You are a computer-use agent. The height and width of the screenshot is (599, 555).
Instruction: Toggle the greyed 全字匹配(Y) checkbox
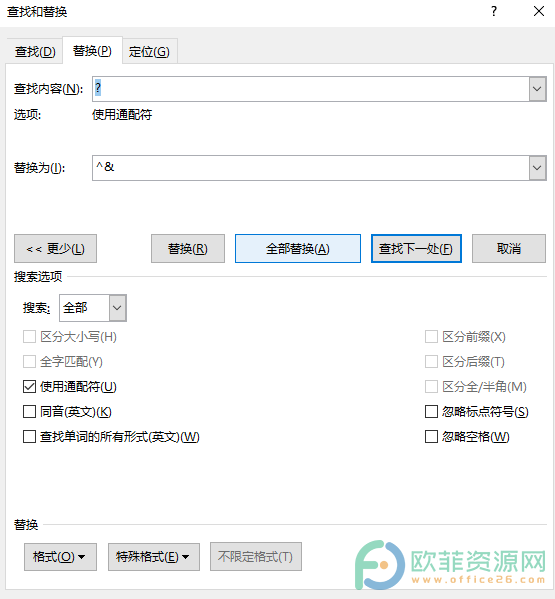(29, 362)
